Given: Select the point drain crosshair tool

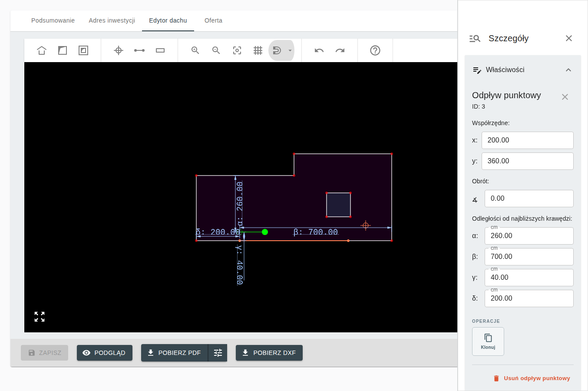Looking at the screenshot, I should point(119,50).
